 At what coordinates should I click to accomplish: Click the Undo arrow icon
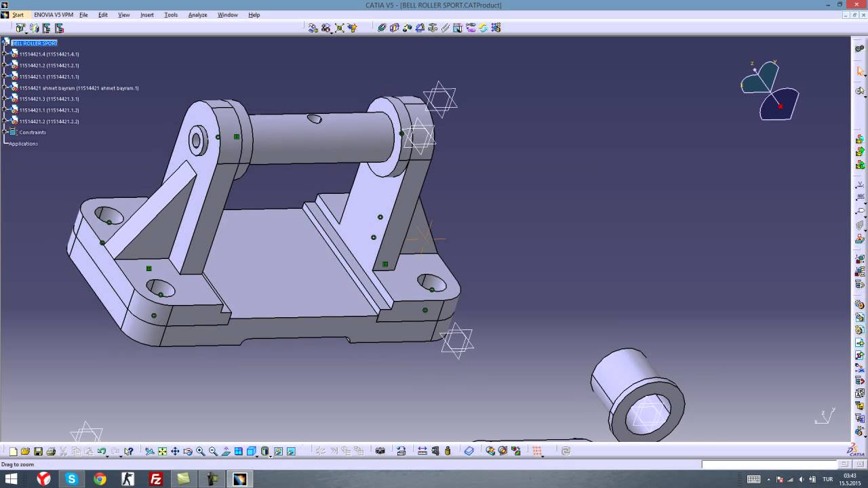(102, 451)
